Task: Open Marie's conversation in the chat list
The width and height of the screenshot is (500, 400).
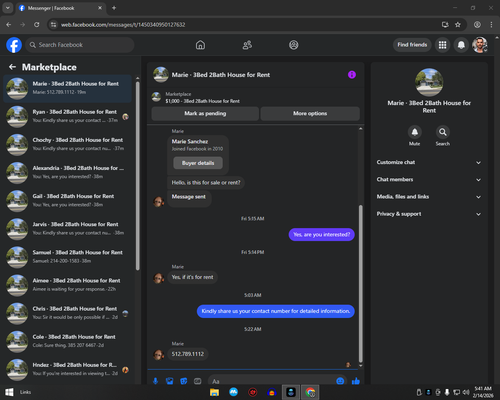Action: [x=68, y=88]
